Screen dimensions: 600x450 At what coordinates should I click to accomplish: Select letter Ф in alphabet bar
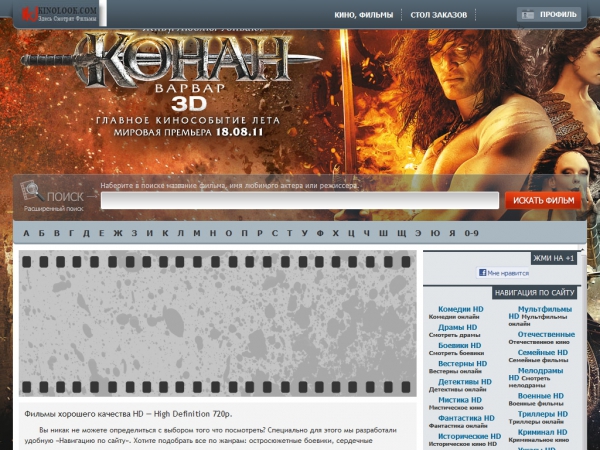click(x=320, y=233)
